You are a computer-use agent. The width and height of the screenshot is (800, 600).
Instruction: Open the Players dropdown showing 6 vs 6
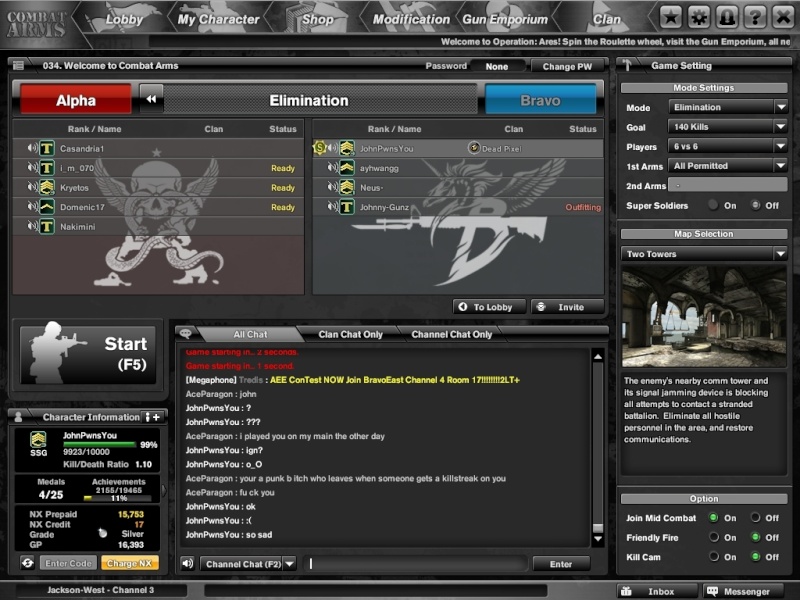coord(728,146)
